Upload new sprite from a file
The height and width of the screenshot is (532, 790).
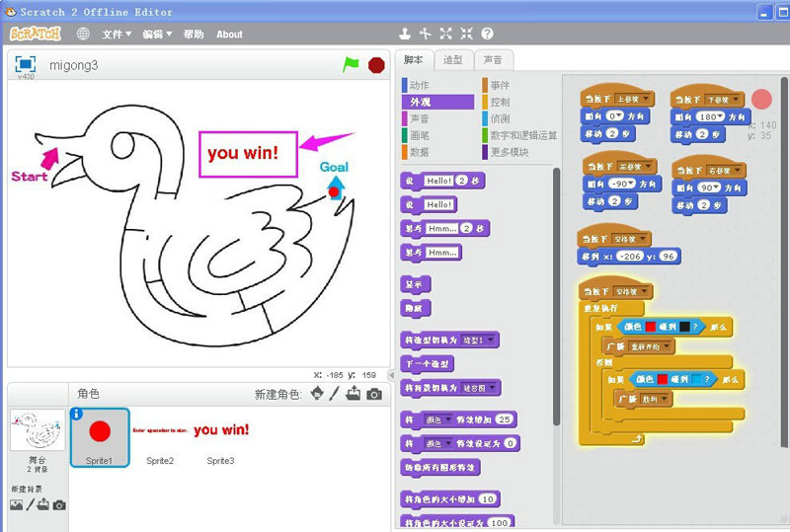[354, 394]
